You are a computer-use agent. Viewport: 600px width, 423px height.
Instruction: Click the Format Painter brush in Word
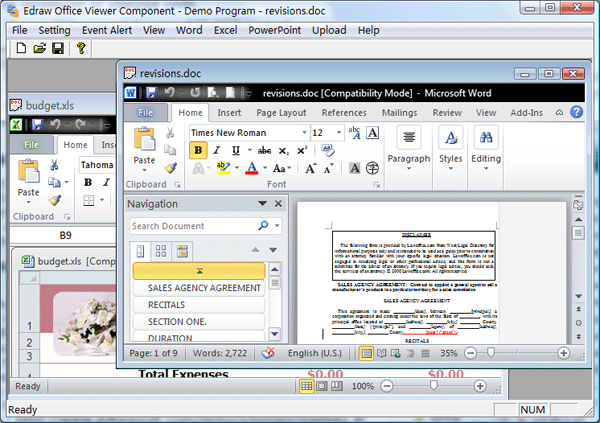[169, 168]
